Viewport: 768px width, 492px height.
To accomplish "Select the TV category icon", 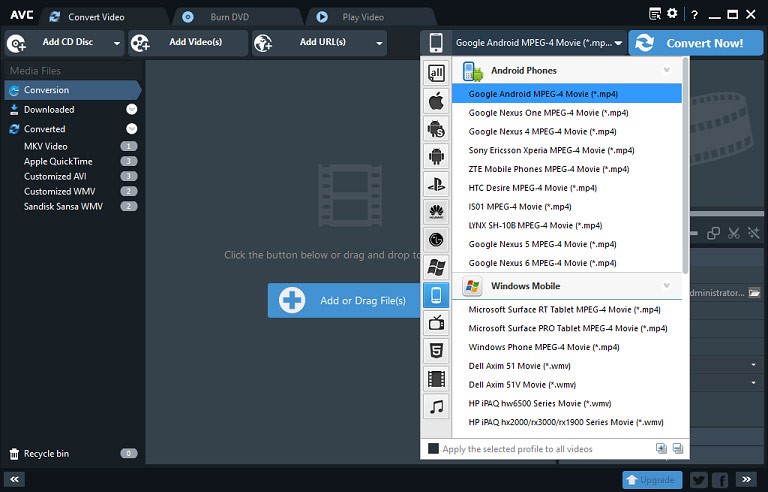I will [x=436, y=323].
